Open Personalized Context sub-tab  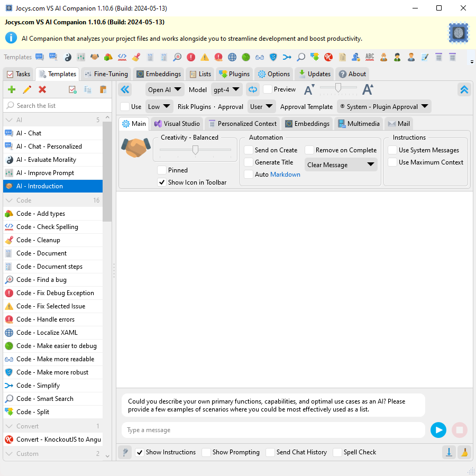tap(242, 124)
